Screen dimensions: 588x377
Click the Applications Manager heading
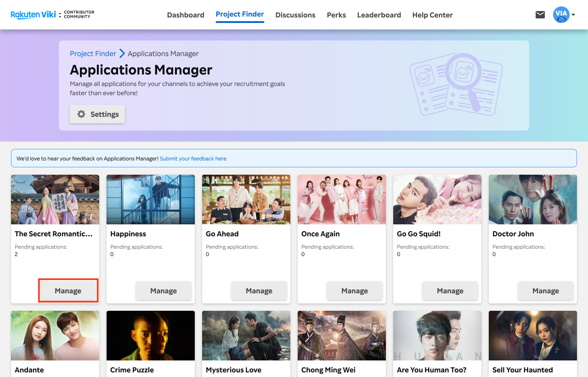(141, 70)
